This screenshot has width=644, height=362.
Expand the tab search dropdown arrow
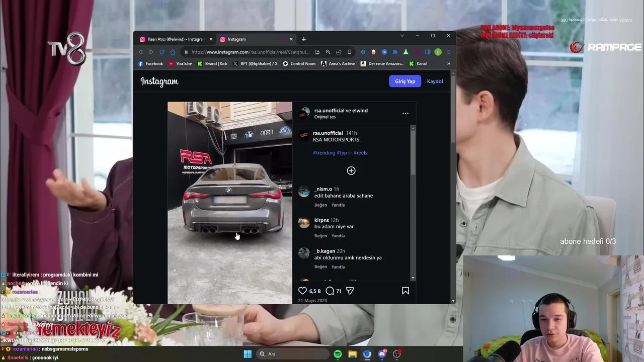pyautogui.click(x=402, y=36)
